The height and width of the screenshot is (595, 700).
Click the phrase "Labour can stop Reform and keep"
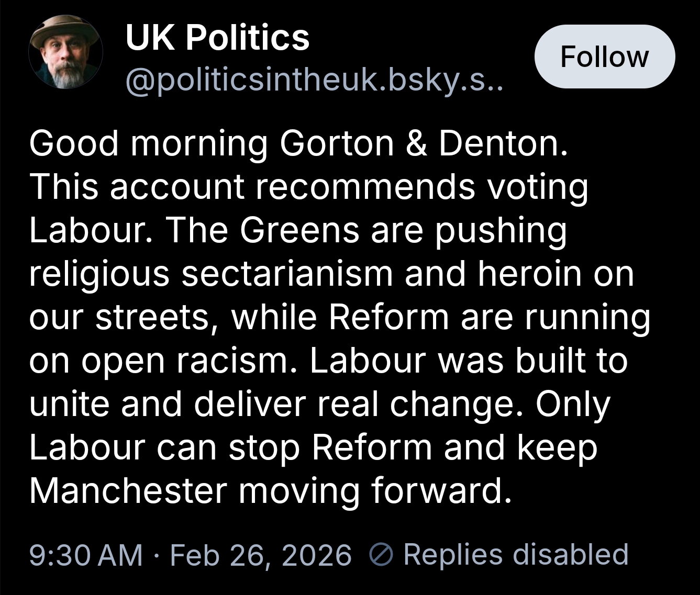313,447
